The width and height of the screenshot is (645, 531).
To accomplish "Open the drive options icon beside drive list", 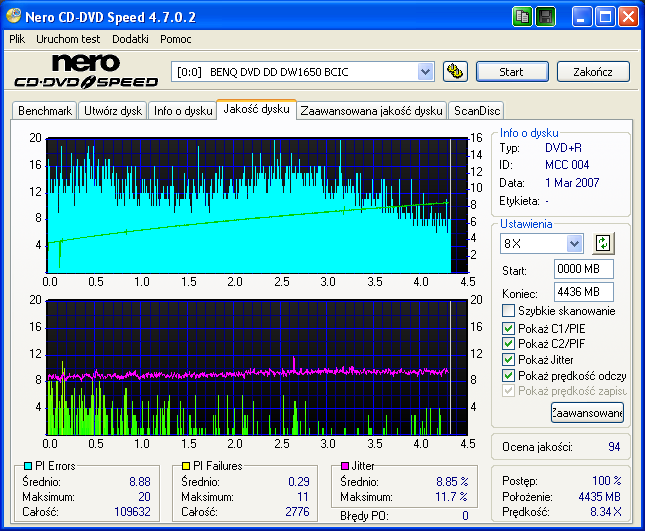I will (x=455, y=72).
